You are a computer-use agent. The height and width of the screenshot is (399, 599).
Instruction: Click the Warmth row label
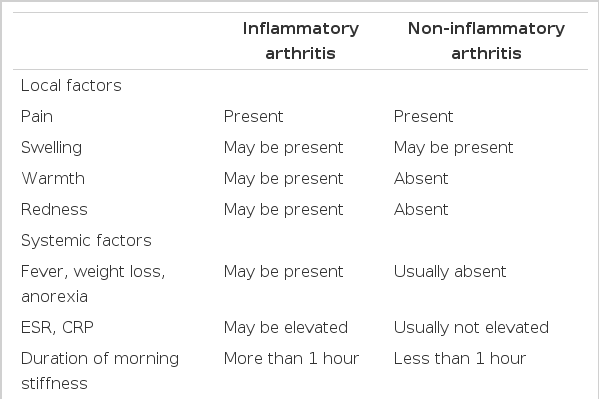(x=53, y=178)
